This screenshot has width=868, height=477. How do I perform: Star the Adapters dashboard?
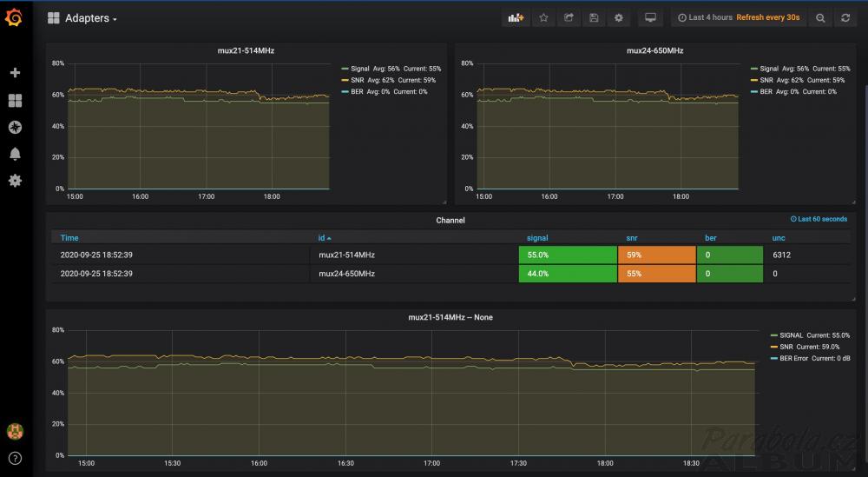[x=543, y=17]
